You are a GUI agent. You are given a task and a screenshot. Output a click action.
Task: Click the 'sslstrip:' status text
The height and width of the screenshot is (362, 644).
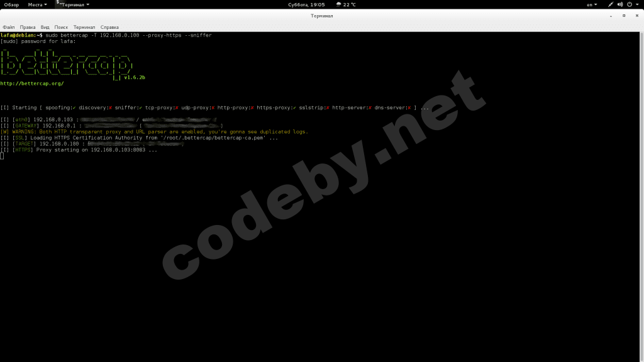pyautogui.click(x=314, y=107)
